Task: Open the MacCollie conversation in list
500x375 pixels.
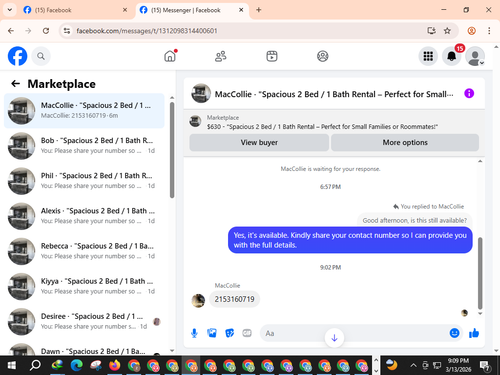Action: 84,111
